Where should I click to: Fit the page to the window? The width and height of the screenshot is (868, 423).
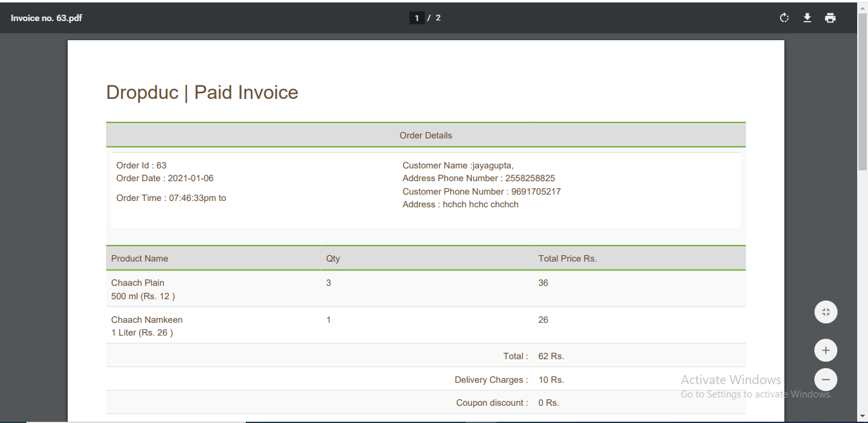[826, 312]
